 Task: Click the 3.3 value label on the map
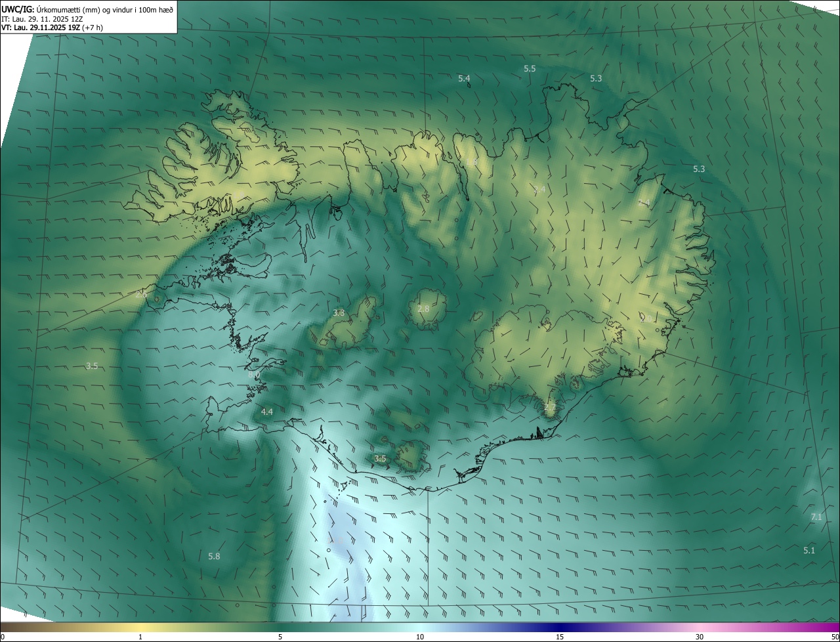tap(339, 313)
